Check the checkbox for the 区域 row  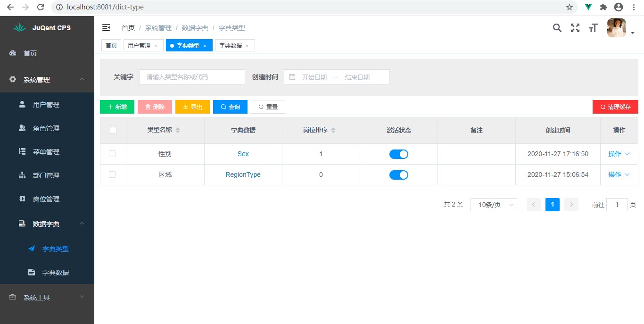click(112, 174)
